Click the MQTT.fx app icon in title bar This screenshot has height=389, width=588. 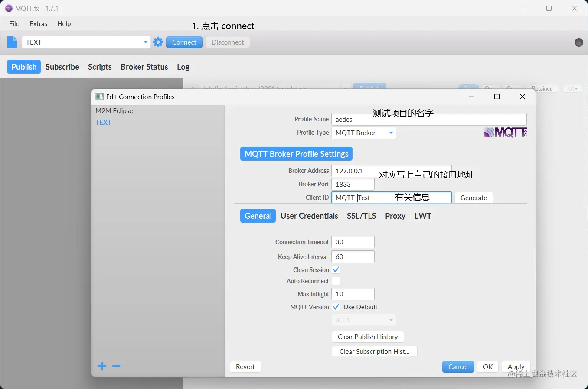point(9,8)
